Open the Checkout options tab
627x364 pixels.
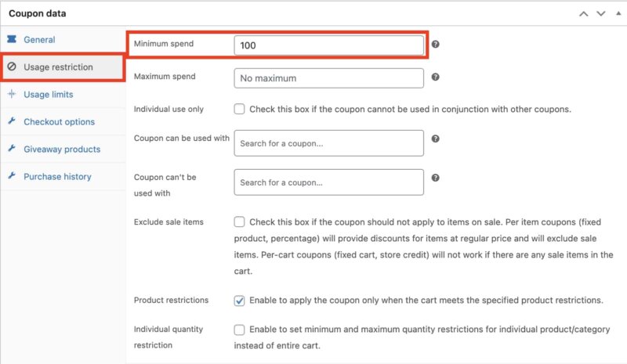(59, 122)
